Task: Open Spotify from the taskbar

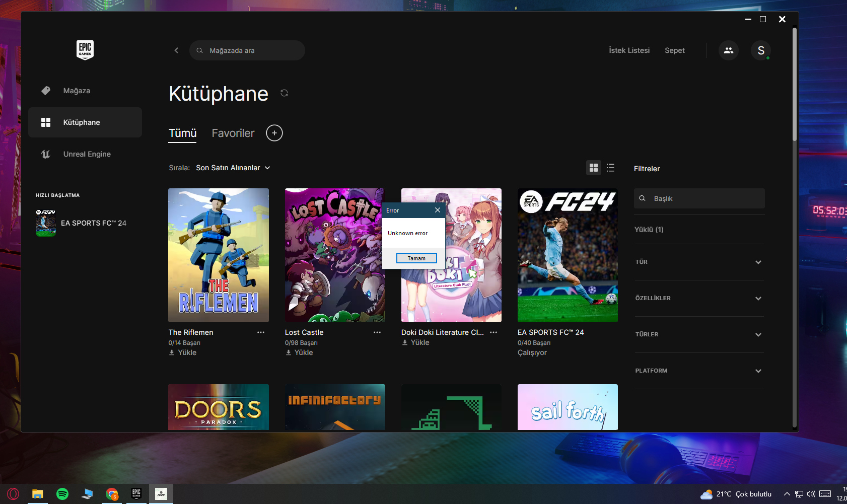Action: coord(62,494)
